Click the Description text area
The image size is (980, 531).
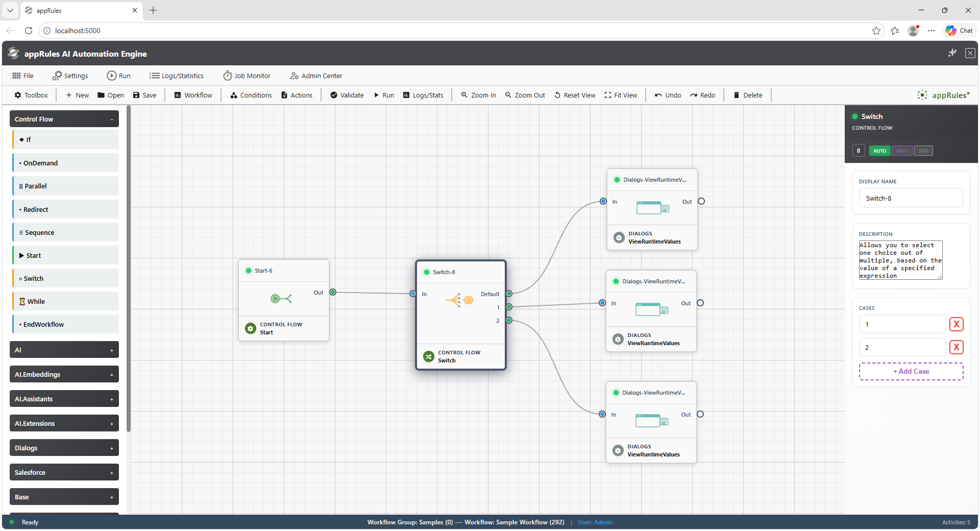pyautogui.click(x=900, y=260)
